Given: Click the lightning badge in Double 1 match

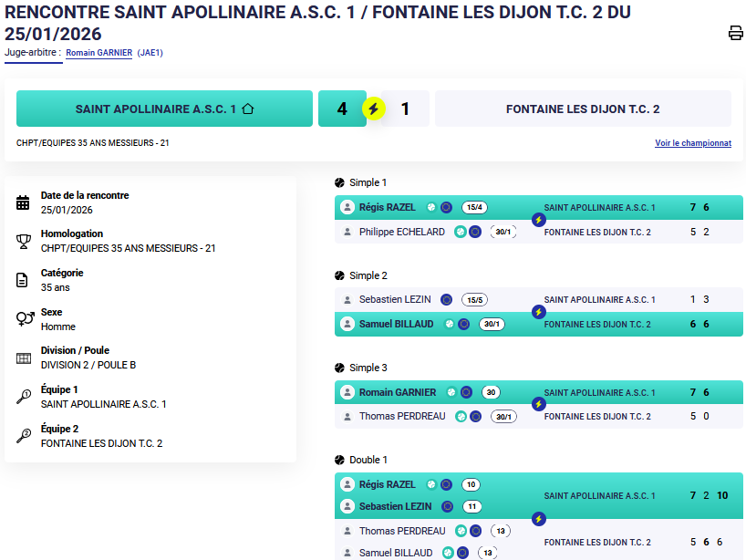Looking at the screenshot, I should coord(538,519).
